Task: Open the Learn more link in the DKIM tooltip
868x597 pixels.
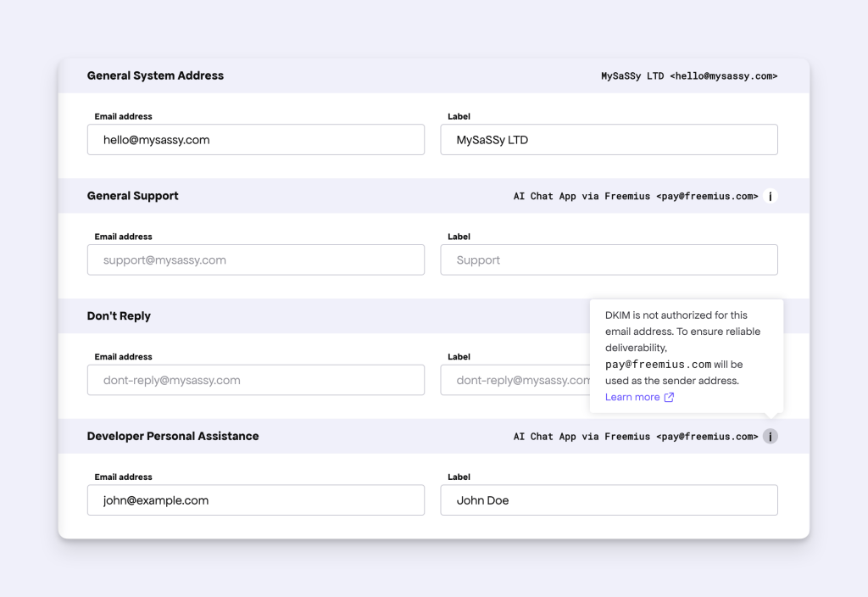Action: [631, 397]
